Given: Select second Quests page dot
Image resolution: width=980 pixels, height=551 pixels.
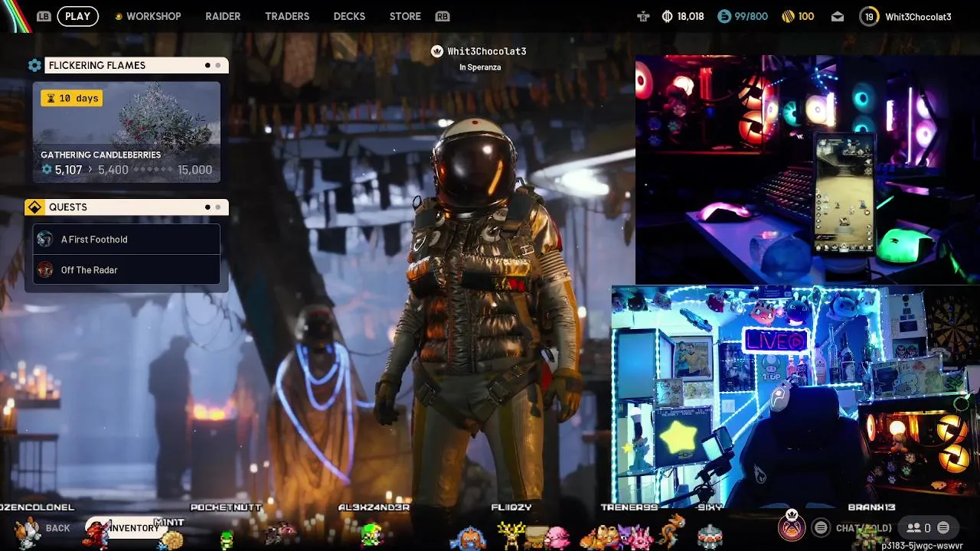Looking at the screenshot, I should (x=217, y=207).
